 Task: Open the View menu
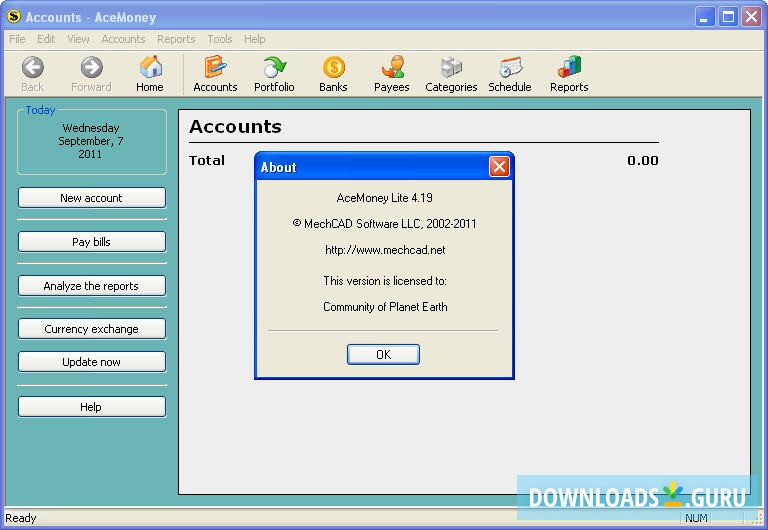(78, 39)
